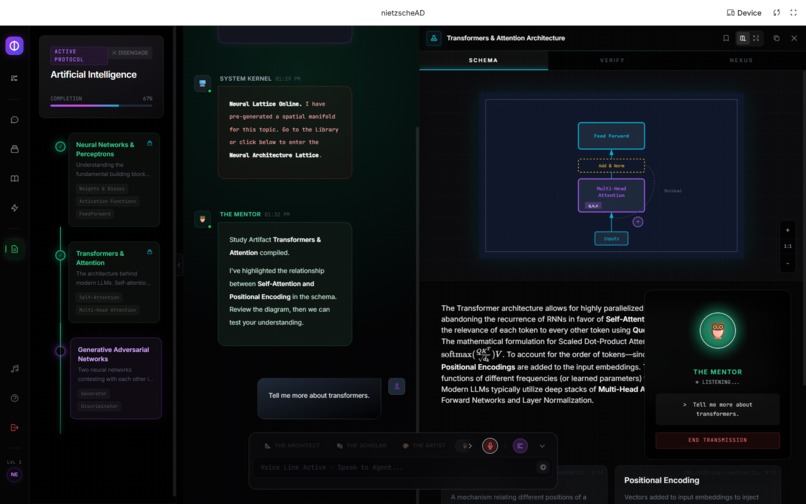Screen dimensions: 806x504
Task: Open the music note sidebar icon
Action: [x=14, y=368]
